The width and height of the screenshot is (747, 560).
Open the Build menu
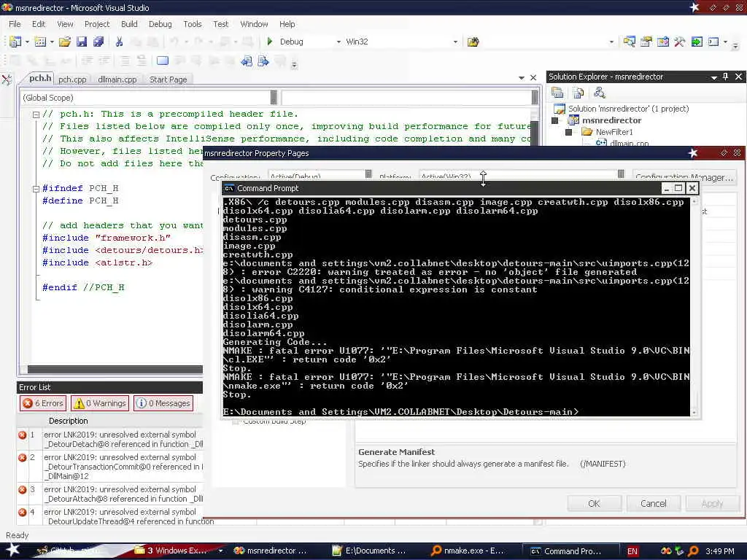tap(129, 24)
